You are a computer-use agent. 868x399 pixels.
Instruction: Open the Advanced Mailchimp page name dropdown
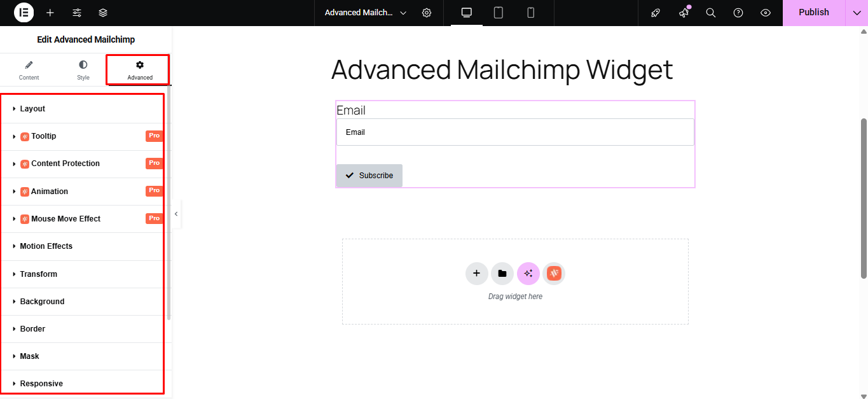[366, 13]
